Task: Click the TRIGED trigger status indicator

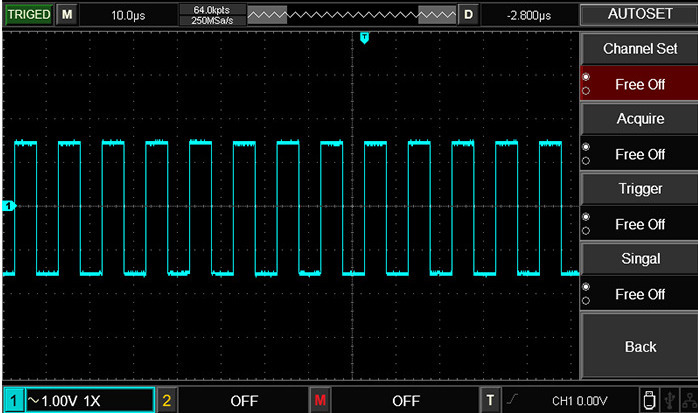Action: pyautogui.click(x=28, y=15)
